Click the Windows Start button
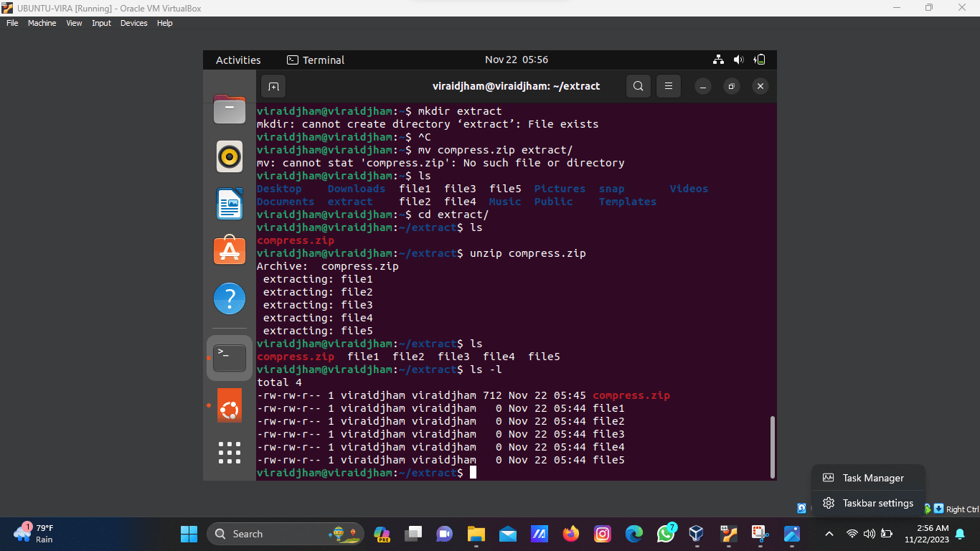The image size is (980, 551). [189, 534]
